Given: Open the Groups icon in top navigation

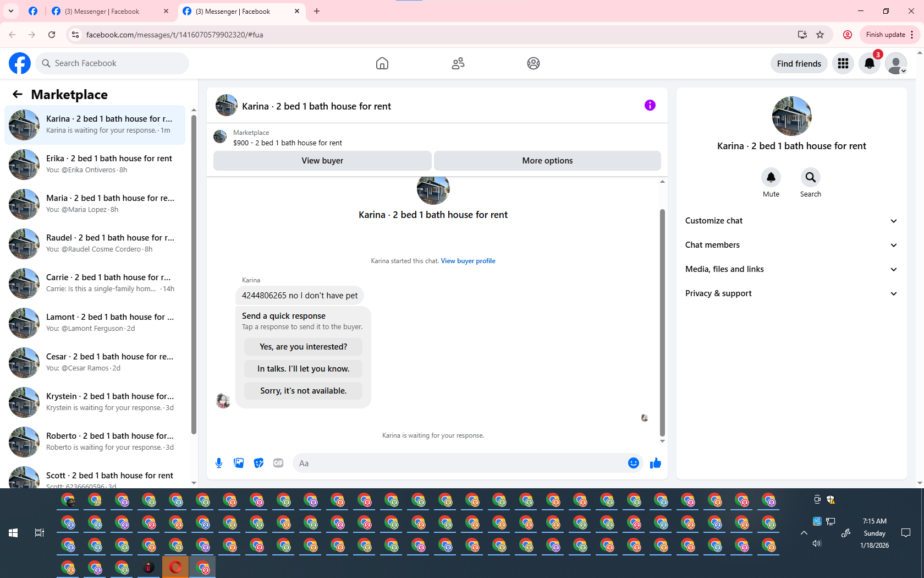Looking at the screenshot, I should click(533, 63).
